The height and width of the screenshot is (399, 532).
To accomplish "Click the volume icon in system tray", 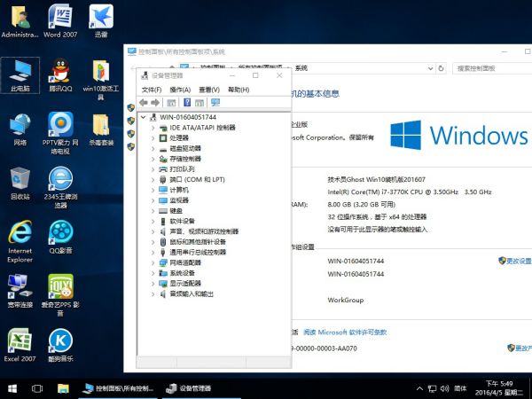I will point(444,388).
